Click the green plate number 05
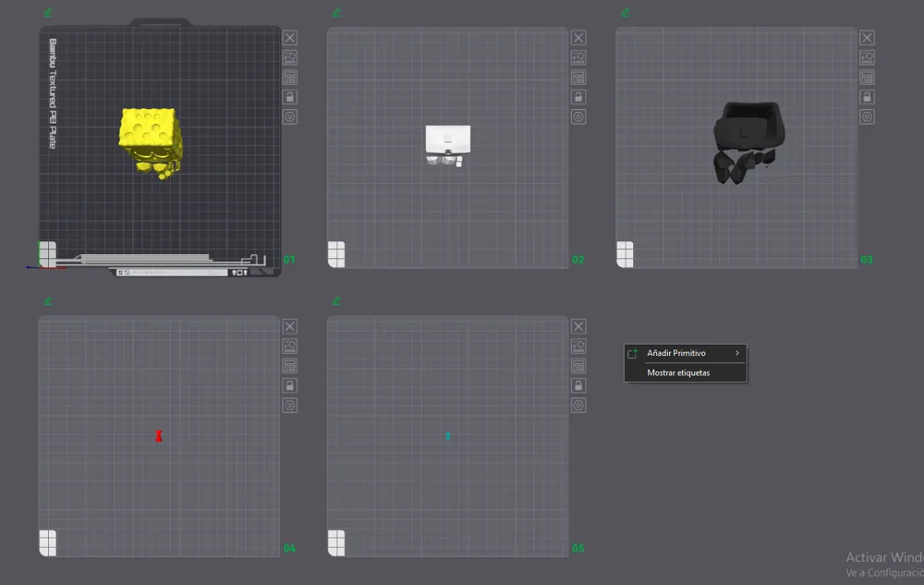The width and height of the screenshot is (924, 585). [x=578, y=548]
